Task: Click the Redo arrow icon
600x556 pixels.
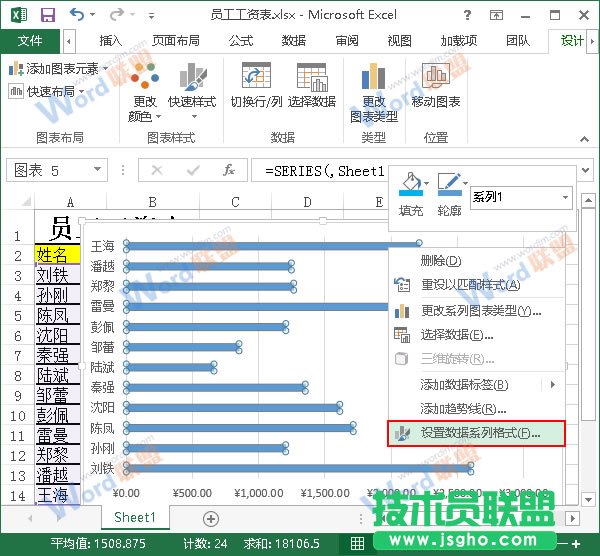Action: tap(117, 15)
